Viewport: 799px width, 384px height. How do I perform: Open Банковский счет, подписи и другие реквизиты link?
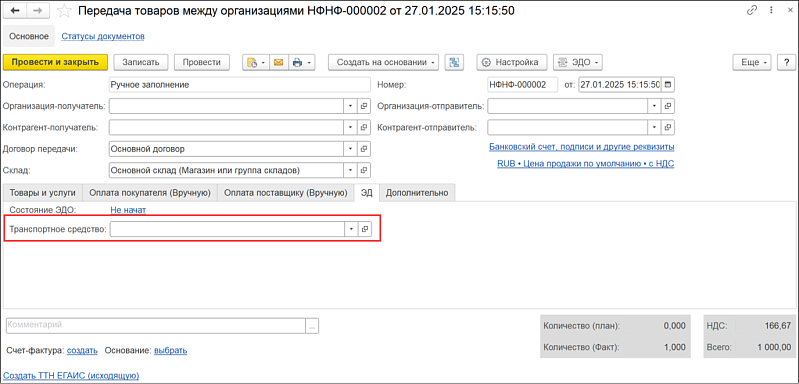pyautogui.click(x=581, y=147)
